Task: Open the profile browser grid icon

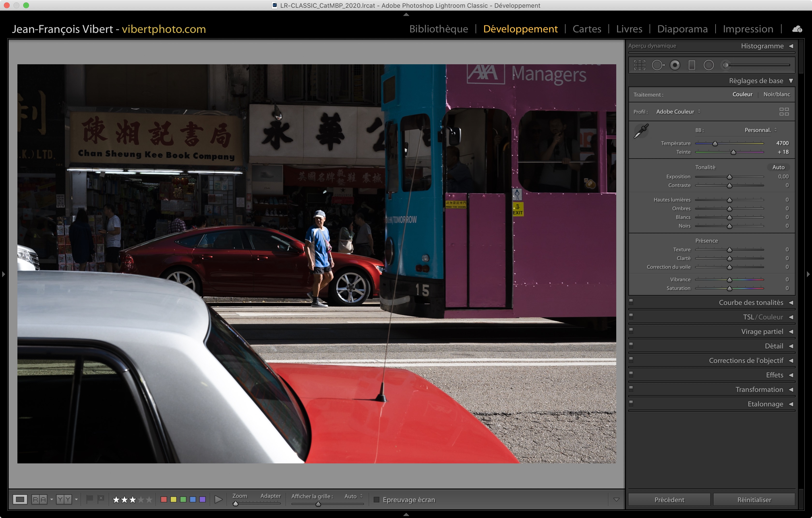Action: click(784, 112)
